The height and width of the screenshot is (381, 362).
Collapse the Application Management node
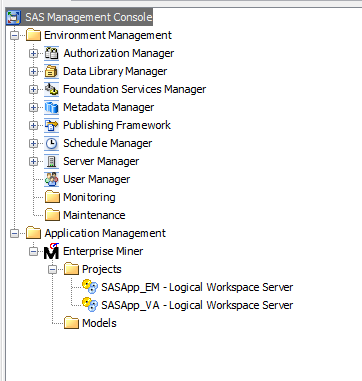pyautogui.click(x=14, y=233)
